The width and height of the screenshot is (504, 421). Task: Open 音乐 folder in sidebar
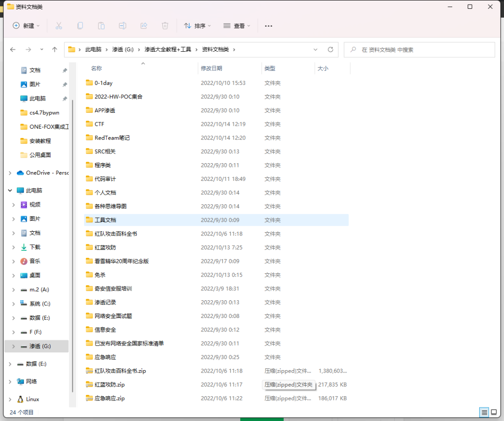(30, 261)
